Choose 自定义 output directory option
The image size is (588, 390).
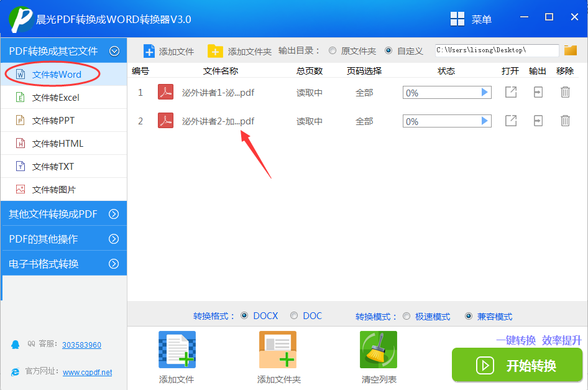tap(388, 50)
